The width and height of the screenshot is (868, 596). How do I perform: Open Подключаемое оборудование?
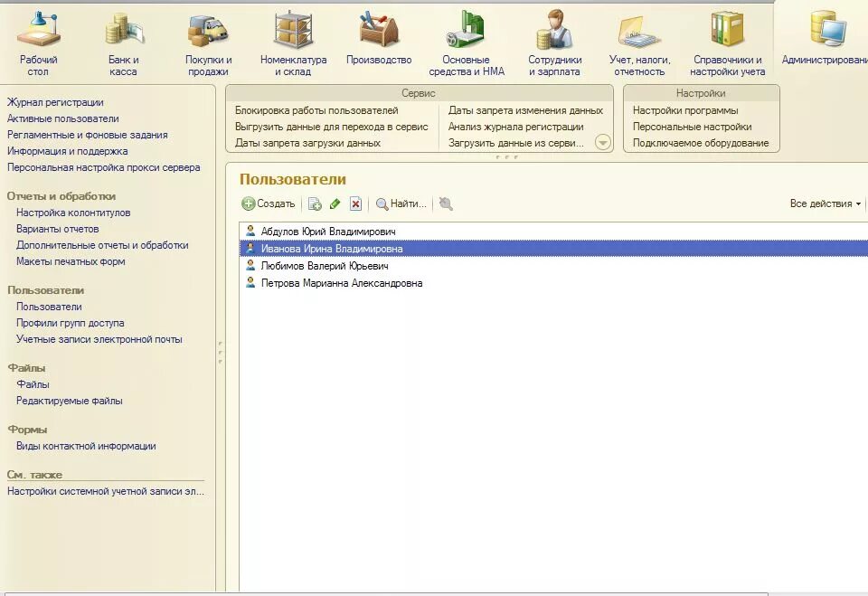coord(701,143)
